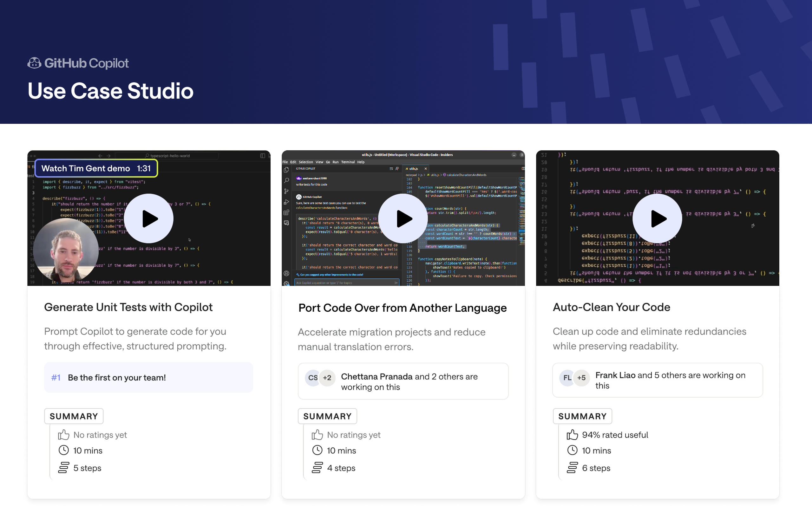The width and height of the screenshot is (812, 507).
Task: Click the +2 collaborators badge
Action: (327, 378)
